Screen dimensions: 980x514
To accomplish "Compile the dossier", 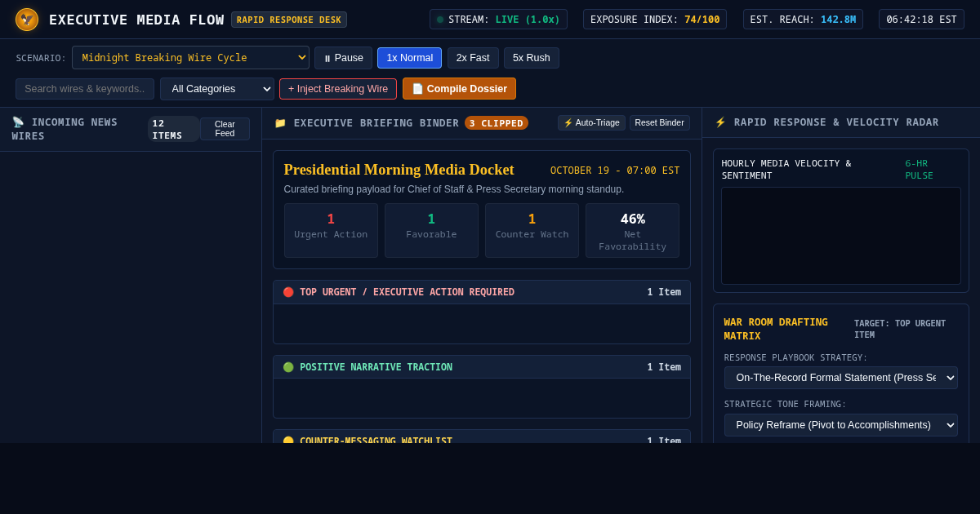I will pos(459,89).
